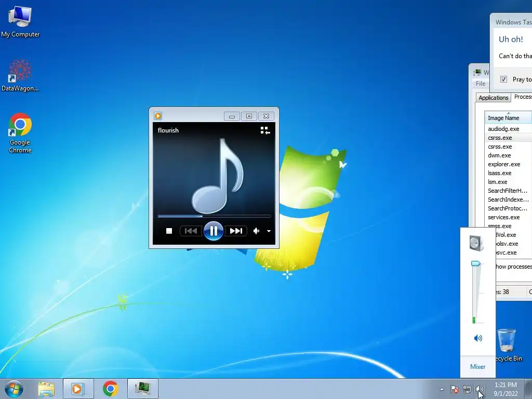Open Action Center flag icon in tray
This screenshot has height=399, width=532.
click(455, 389)
